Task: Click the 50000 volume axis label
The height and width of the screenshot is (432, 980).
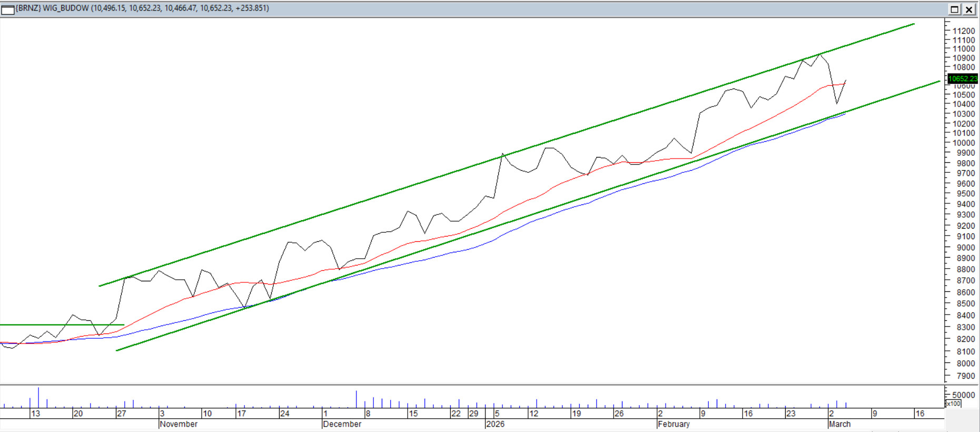Action: (964, 395)
